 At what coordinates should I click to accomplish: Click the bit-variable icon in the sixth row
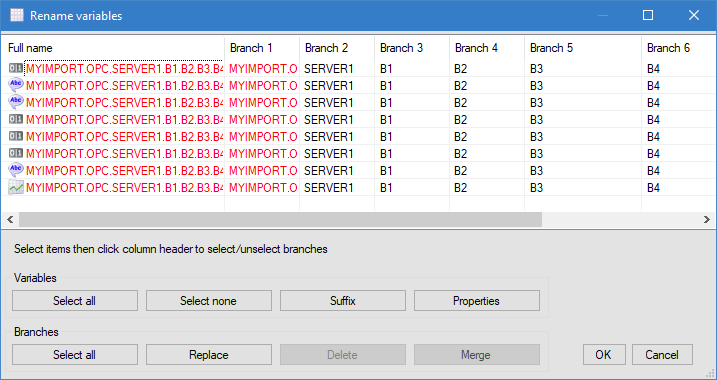pyautogui.click(x=16, y=153)
